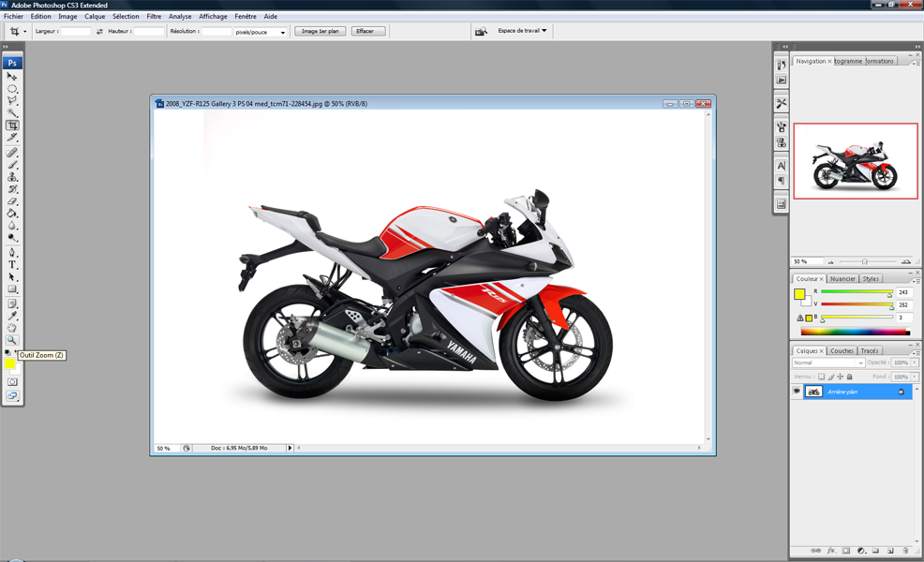Open the Calques panel options menu

pyautogui.click(x=916, y=351)
